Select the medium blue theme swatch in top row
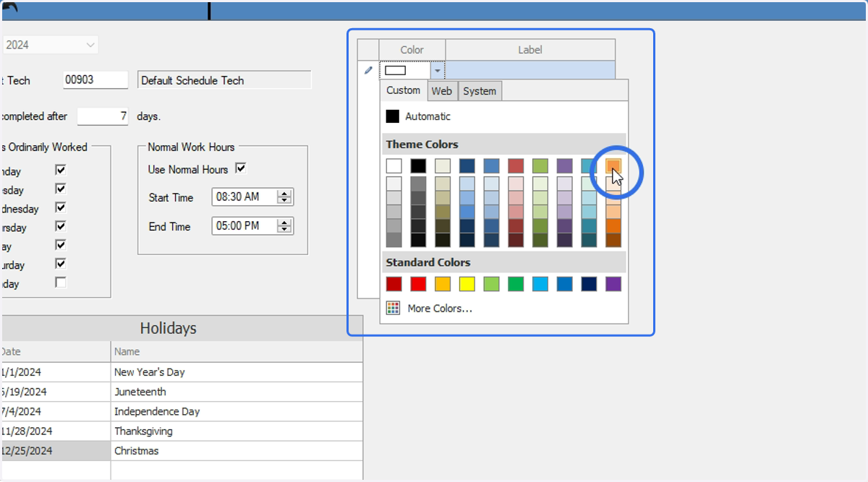 [x=491, y=165]
